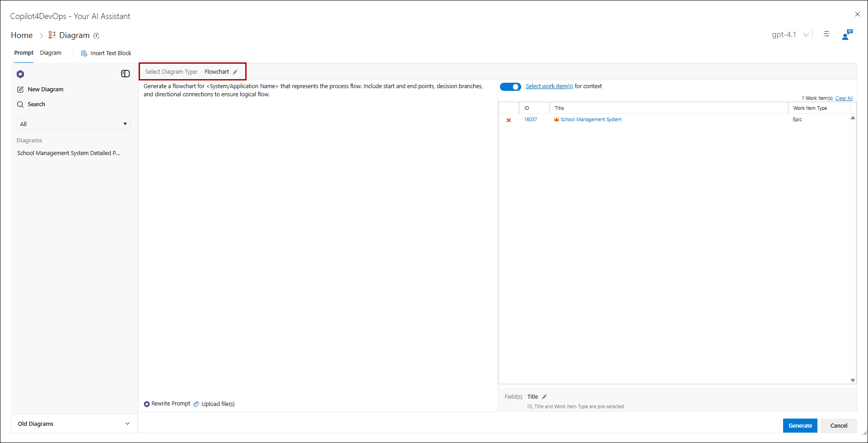The height and width of the screenshot is (443, 868).
Task: Open the All filter dropdown
Action: (73, 124)
